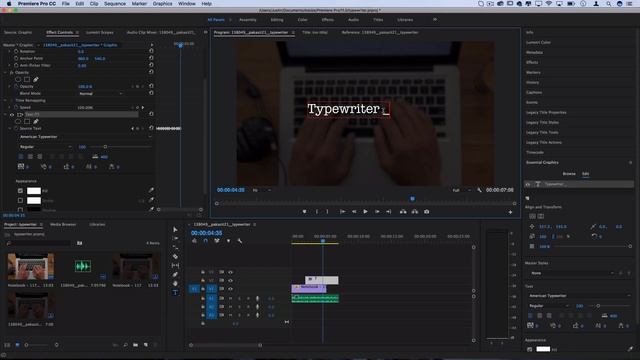Select the Slip tool in toolbar

[175, 265]
